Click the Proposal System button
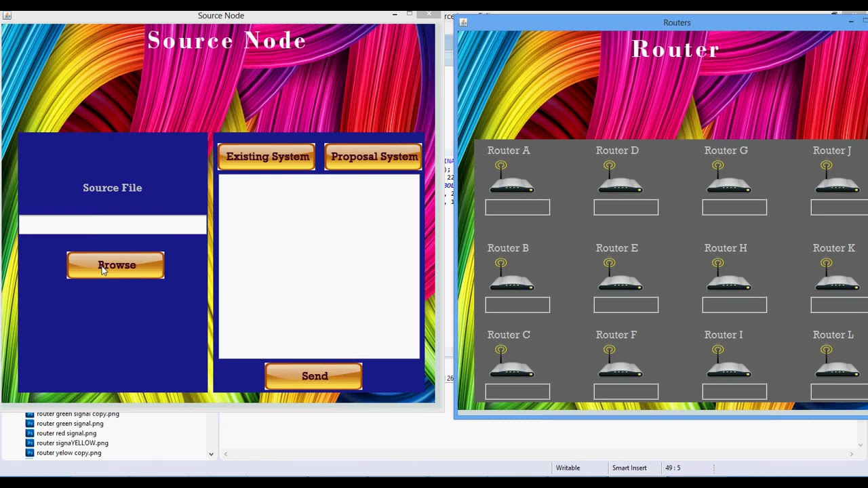Image resolution: width=868 pixels, height=488 pixels. pyautogui.click(x=373, y=157)
